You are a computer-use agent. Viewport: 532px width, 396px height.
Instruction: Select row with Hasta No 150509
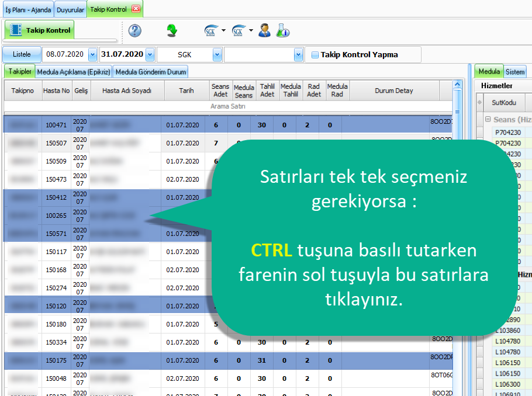click(x=228, y=161)
